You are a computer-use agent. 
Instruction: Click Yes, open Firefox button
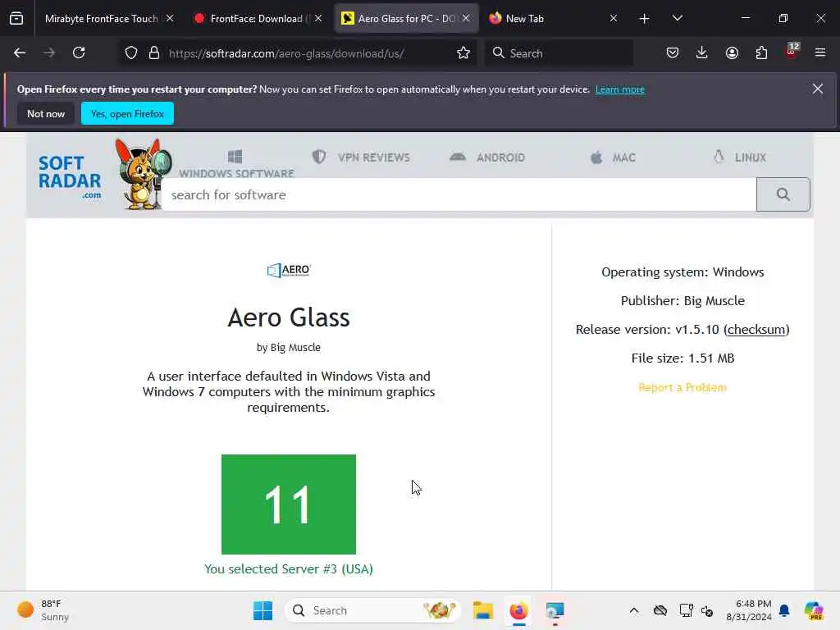(x=127, y=113)
